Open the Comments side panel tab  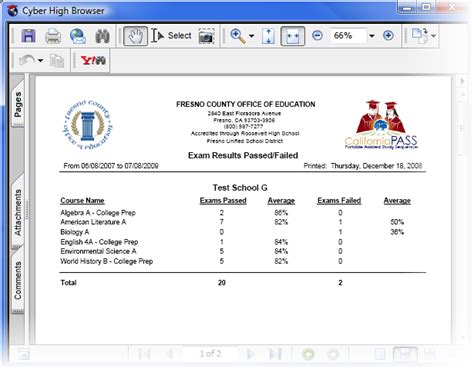click(x=18, y=280)
